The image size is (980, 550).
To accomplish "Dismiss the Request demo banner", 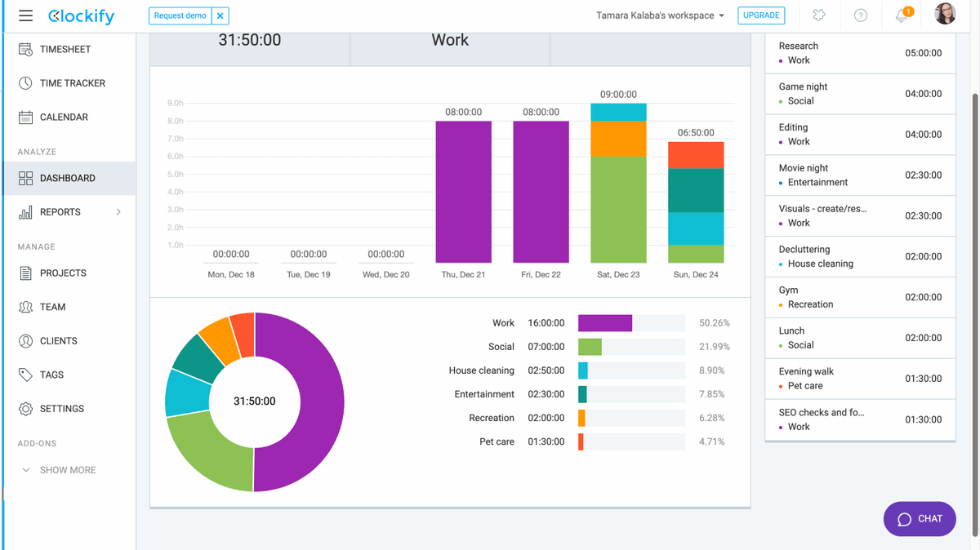I will point(220,16).
